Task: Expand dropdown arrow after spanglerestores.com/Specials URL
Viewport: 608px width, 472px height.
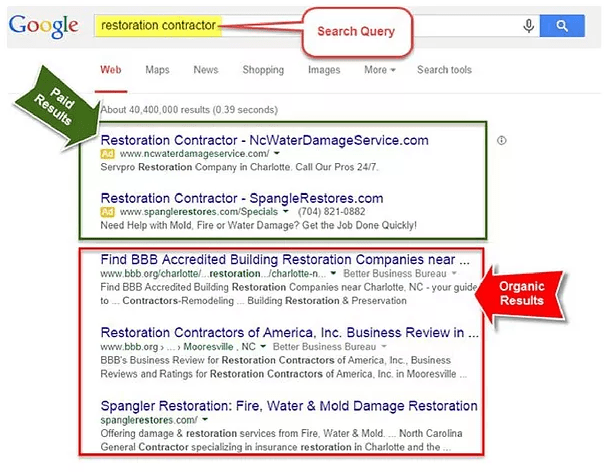Action: coord(286,211)
